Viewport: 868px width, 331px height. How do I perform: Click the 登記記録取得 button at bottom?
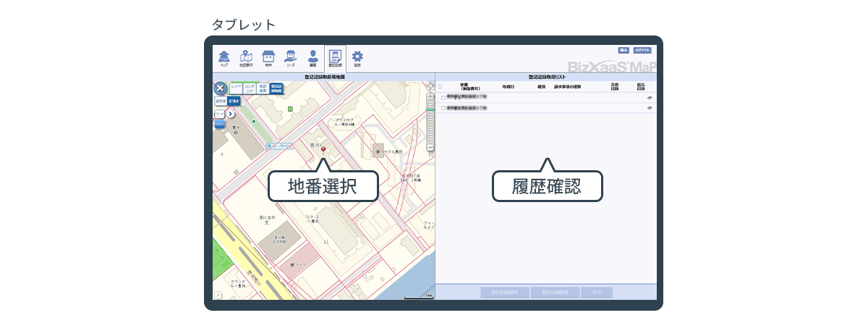tap(554, 293)
